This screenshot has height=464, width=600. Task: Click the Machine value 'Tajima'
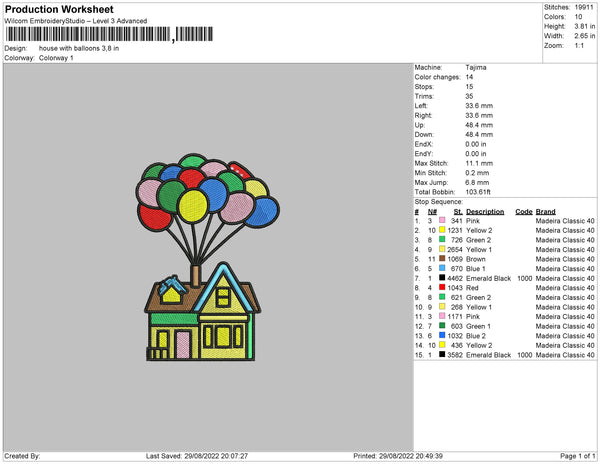point(476,67)
